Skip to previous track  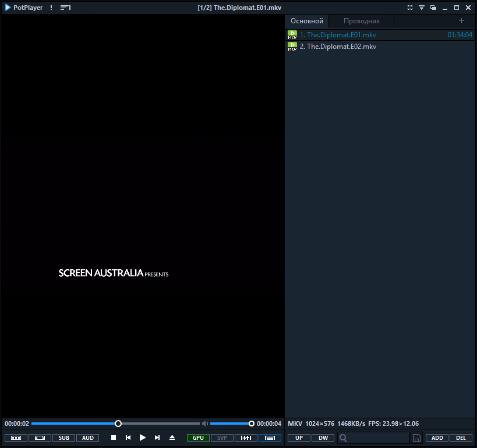coord(128,438)
